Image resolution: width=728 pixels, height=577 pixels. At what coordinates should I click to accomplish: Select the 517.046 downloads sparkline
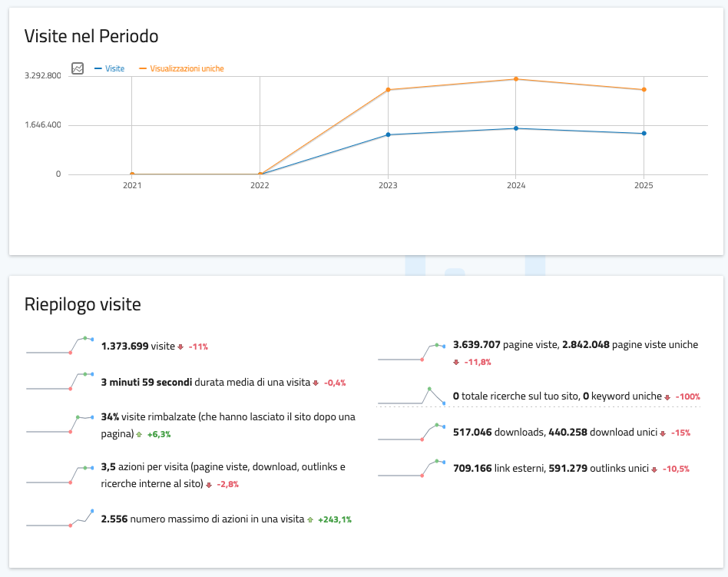pos(412,433)
